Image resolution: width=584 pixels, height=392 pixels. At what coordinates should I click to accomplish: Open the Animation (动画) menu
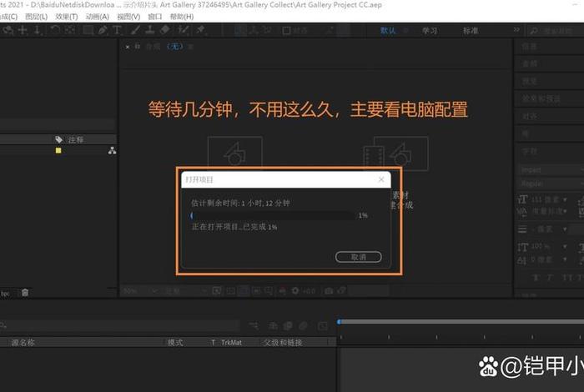click(98, 17)
